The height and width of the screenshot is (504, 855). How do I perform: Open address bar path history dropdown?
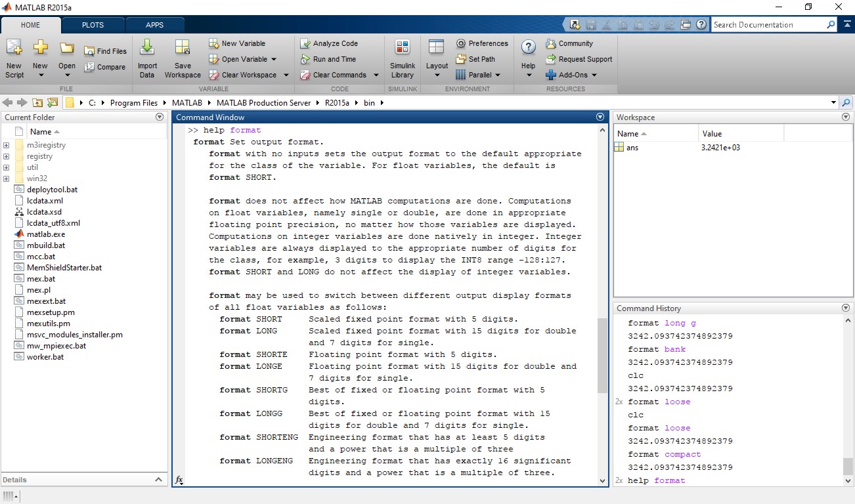coord(833,102)
